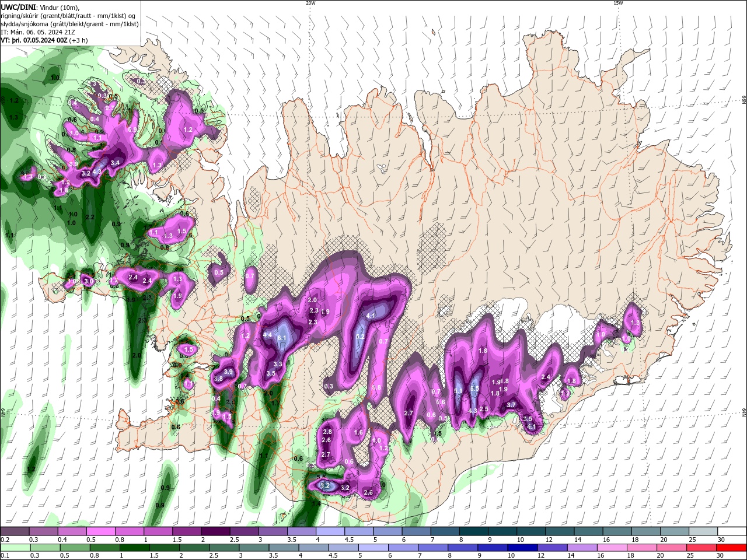Click the 6.1 precipitation value on the map

tap(282, 338)
